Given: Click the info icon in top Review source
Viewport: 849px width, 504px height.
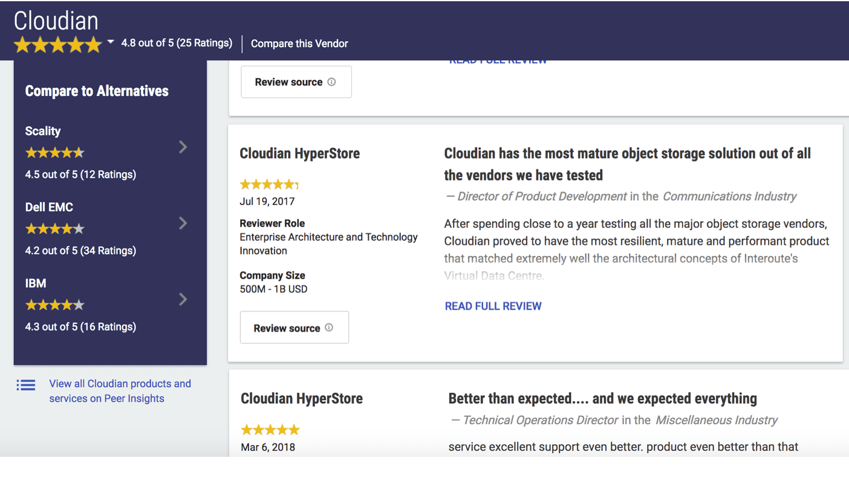Looking at the screenshot, I should (x=331, y=82).
